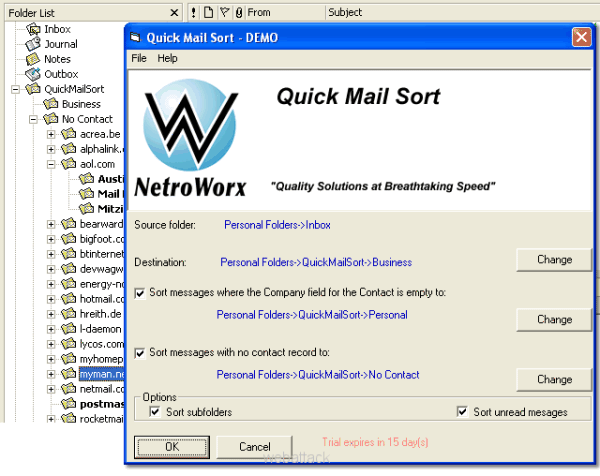Select the Mitzi subfolder under aol.com

[x=111, y=209]
